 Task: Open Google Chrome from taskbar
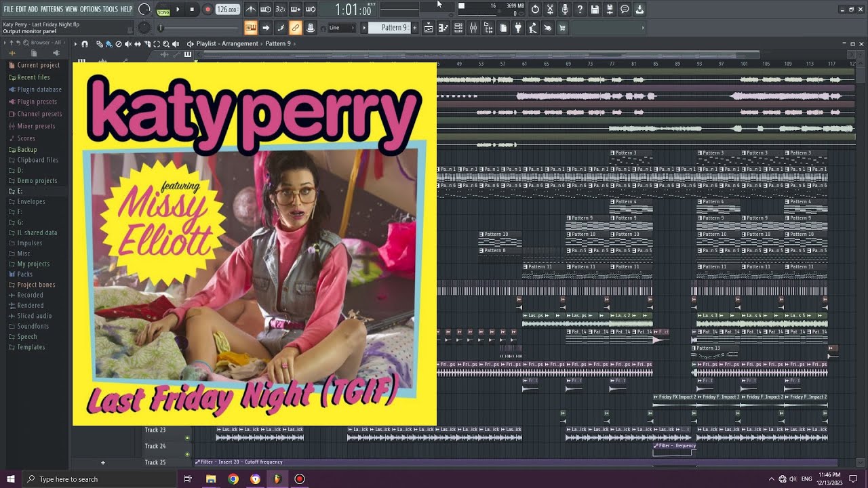coord(233,479)
